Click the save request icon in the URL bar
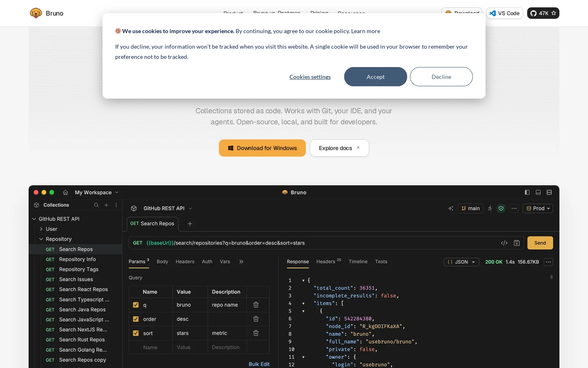 point(517,243)
